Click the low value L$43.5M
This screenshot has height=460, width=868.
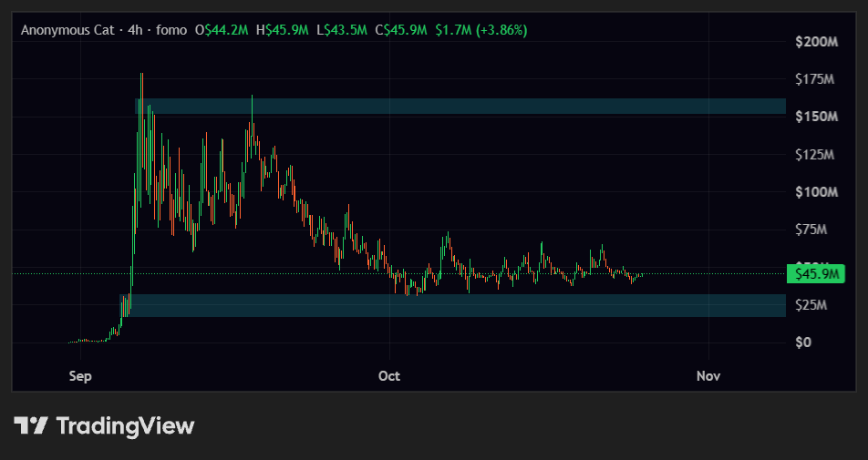pos(342,30)
